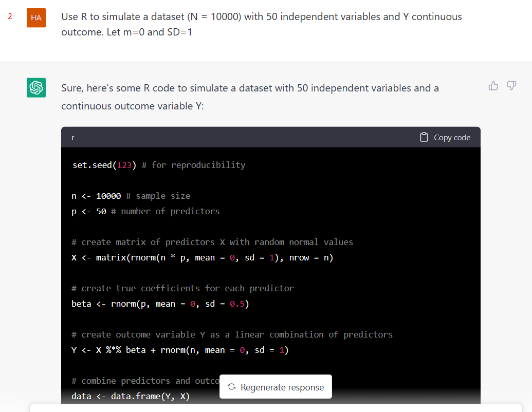Click the 'beta <- rnorm' code line
This screenshot has height=412, width=532.
click(x=160, y=304)
